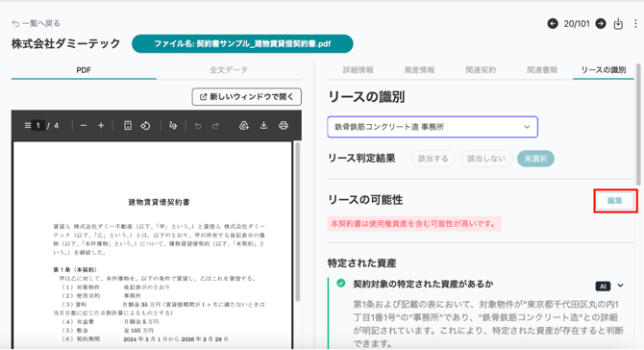Rotate the PDF with the rotate icon
Image resolution: width=644 pixels, height=350 pixels.
(x=145, y=125)
